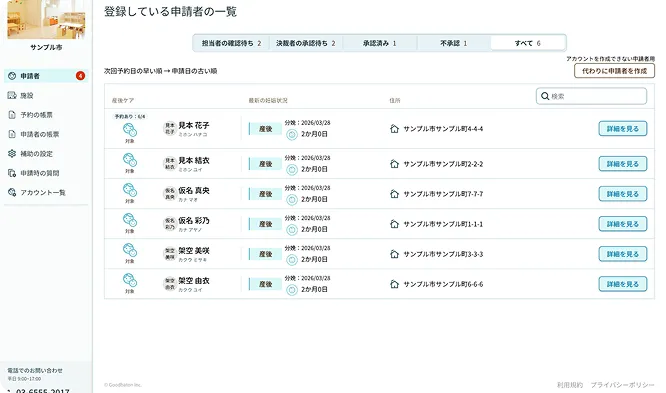
Task: Open the 施設 sidebar menu item
Action: pos(46,96)
